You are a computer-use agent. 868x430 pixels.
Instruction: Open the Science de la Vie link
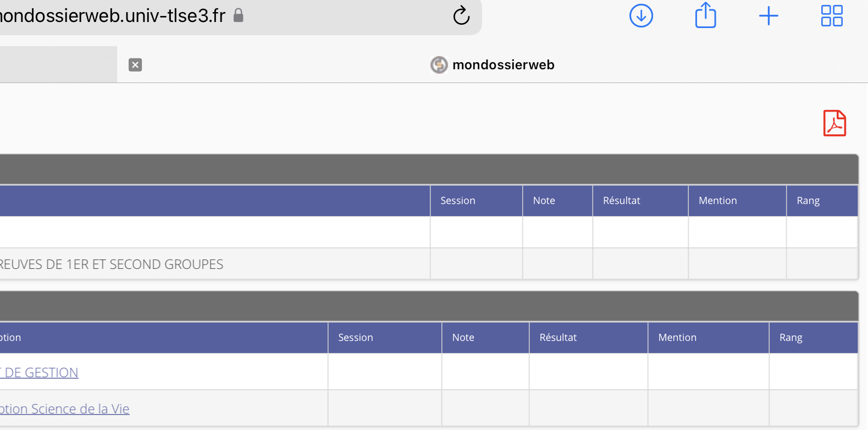tap(64, 409)
